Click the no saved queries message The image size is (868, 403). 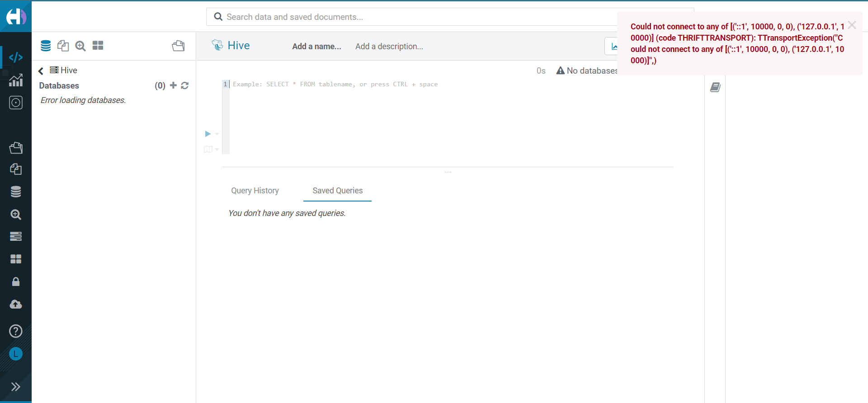coord(287,213)
